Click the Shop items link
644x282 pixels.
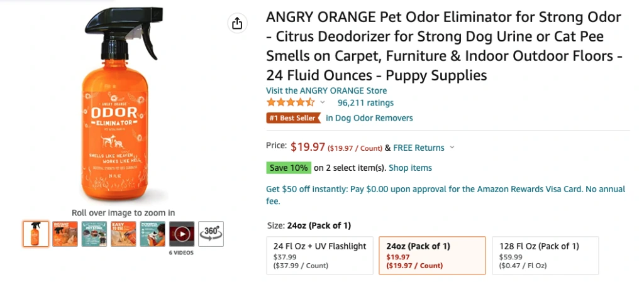pos(410,168)
